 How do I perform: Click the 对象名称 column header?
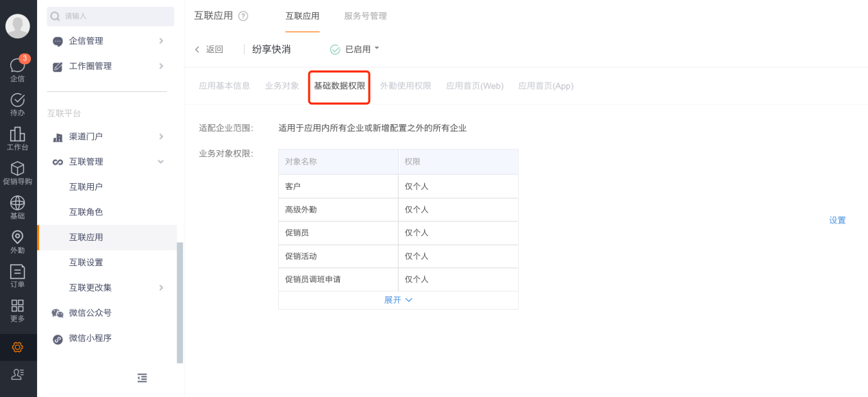coord(338,162)
